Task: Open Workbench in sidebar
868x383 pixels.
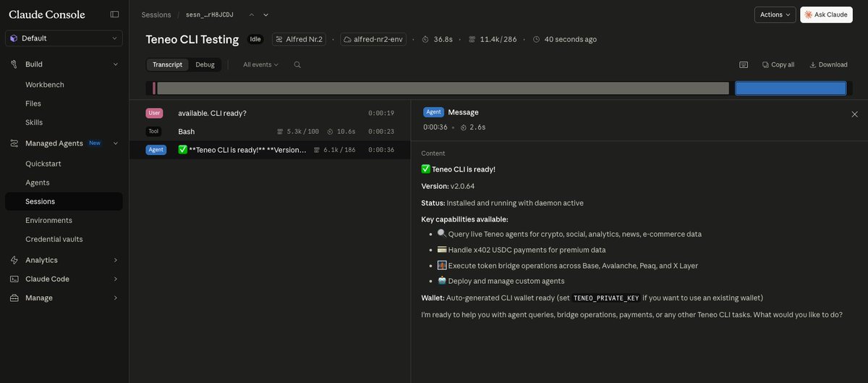Action: point(45,85)
